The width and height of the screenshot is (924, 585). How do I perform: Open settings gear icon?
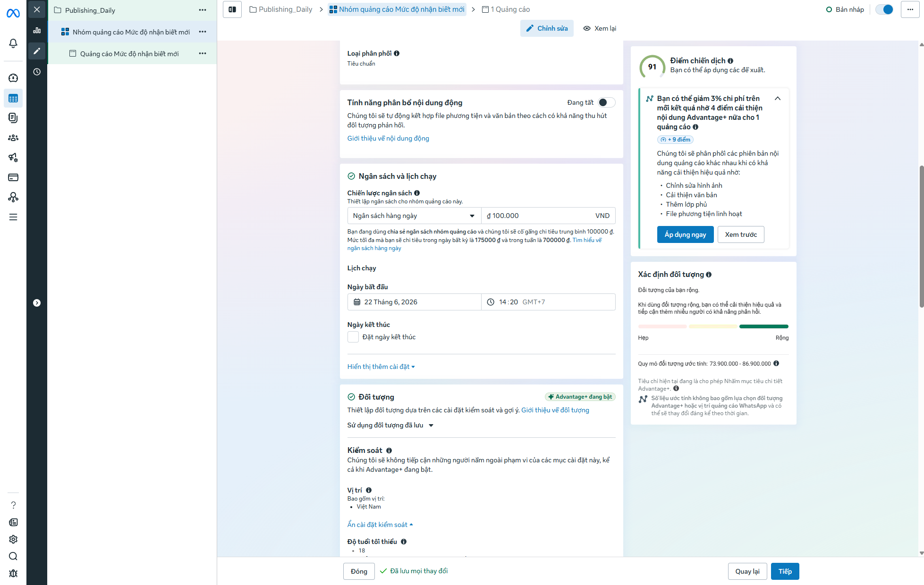(13, 539)
